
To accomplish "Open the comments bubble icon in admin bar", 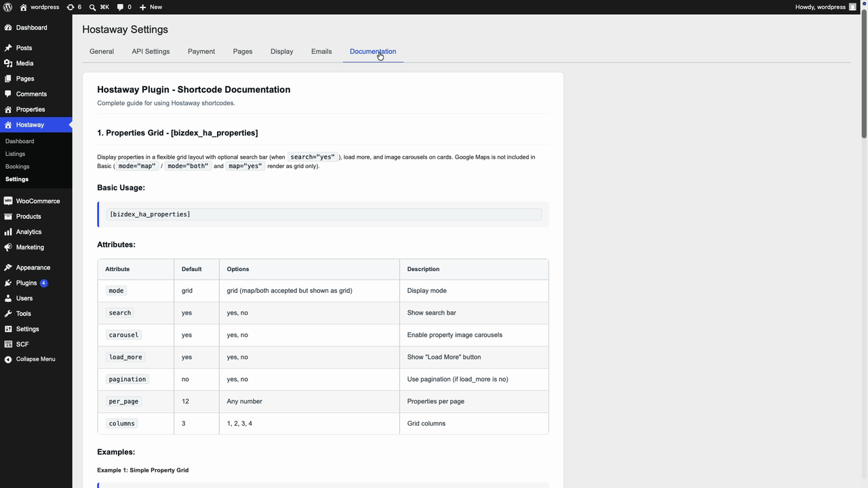I will (120, 7).
